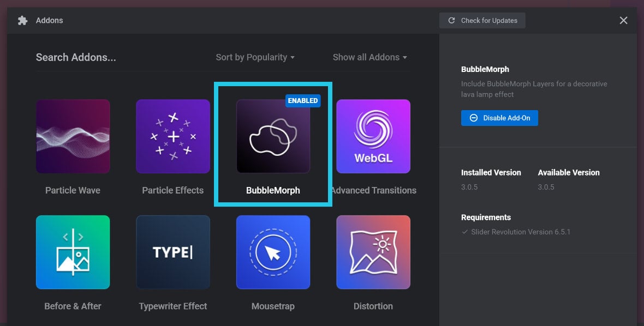Click the Addons puzzle piece icon
Image resolution: width=644 pixels, height=326 pixels.
pyautogui.click(x=22, y=21)
